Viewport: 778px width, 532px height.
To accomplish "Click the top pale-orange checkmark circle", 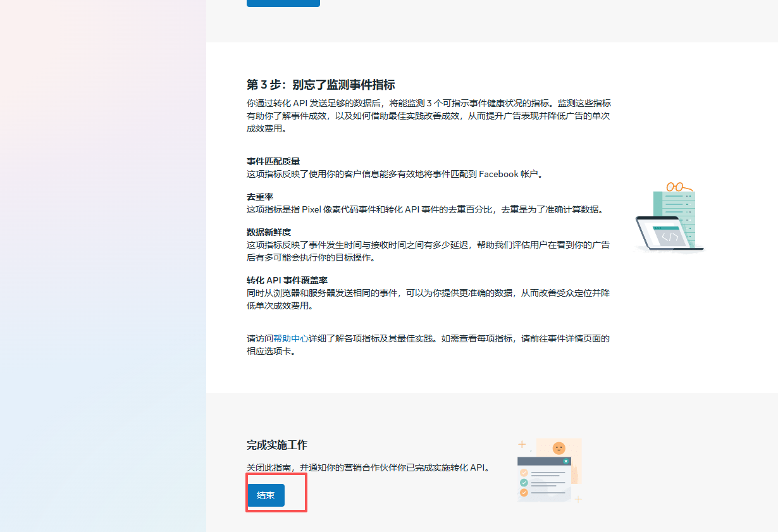I will tap(524, 473).
